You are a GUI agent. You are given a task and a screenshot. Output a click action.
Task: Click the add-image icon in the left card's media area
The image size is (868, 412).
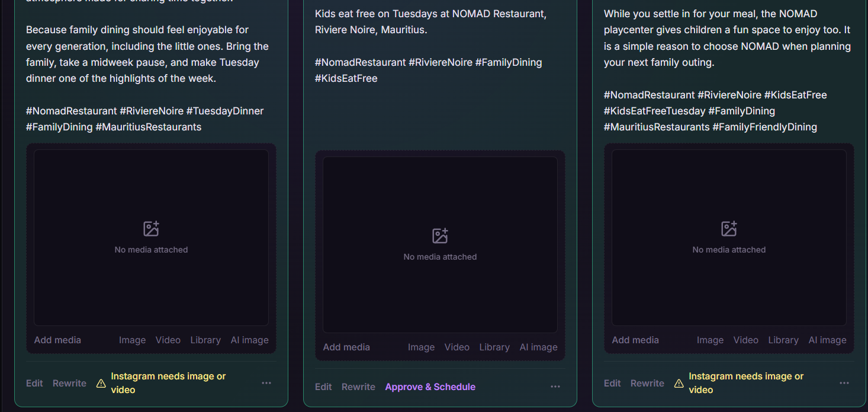(x=151, y=229)
